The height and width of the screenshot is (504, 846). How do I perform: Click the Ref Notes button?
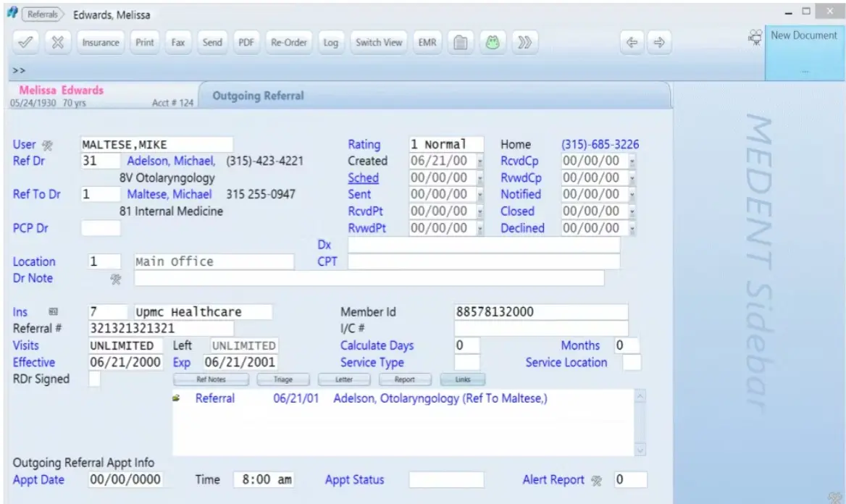tap(212, 379)
